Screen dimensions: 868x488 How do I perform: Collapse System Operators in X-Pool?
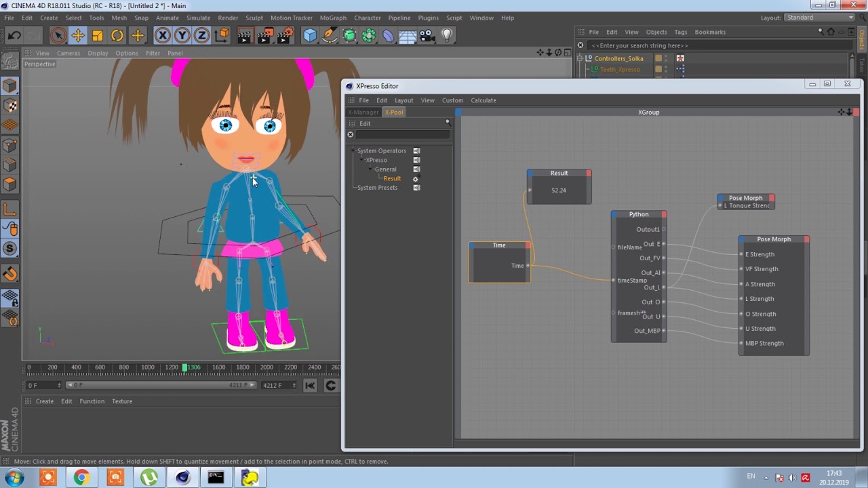(x=353, y=150)
